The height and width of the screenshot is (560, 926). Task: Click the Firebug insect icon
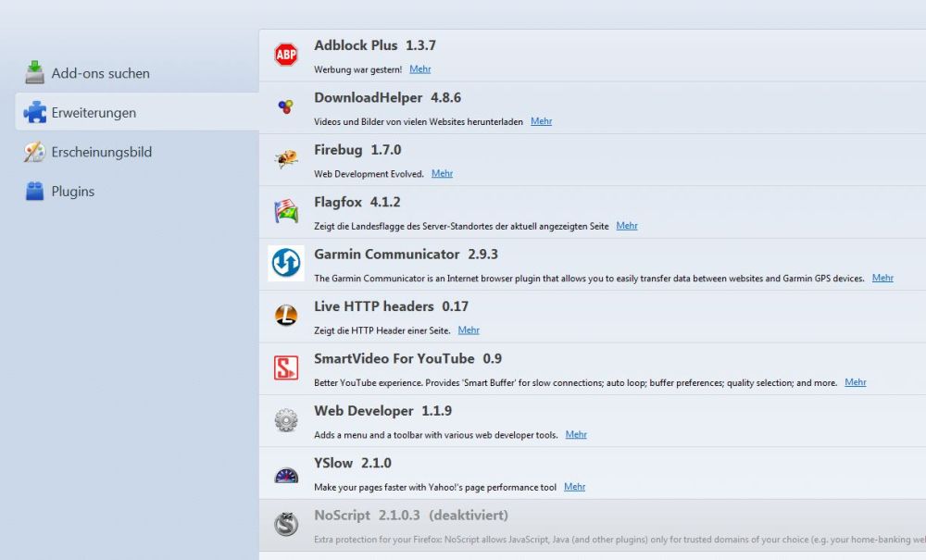pos(286,158)
